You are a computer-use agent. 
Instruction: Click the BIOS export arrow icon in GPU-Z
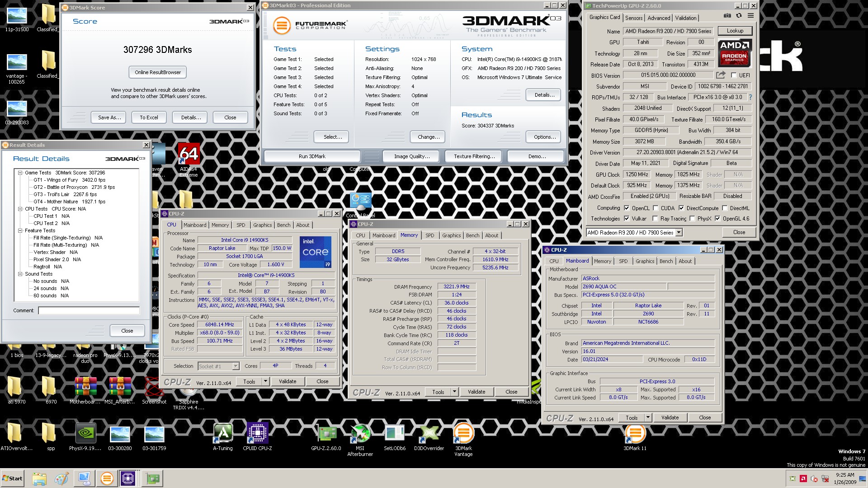coord(721,75)
